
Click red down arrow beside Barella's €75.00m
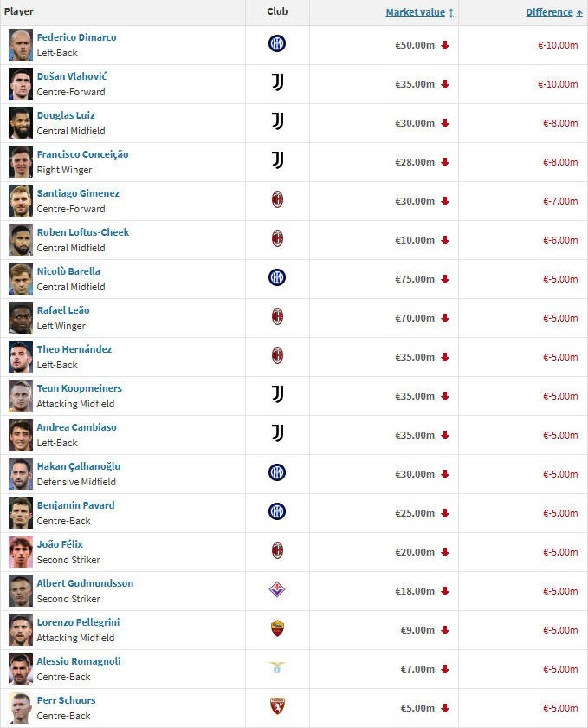pyautogui.click(x=445, y=279)
